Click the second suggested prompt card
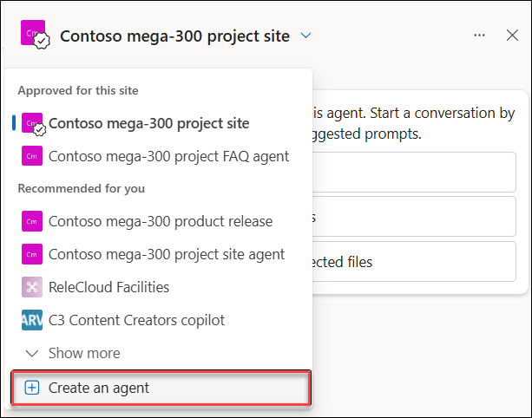 [x=414, y=217]
